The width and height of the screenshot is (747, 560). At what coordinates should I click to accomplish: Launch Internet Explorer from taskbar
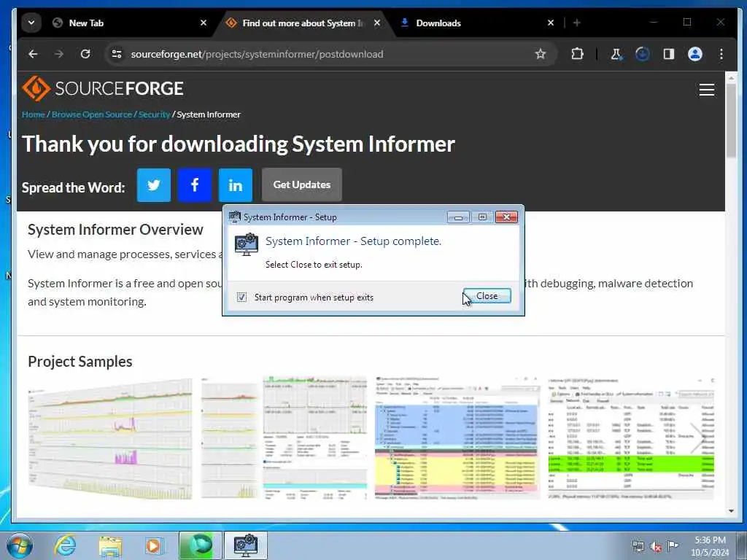point(65,545)
